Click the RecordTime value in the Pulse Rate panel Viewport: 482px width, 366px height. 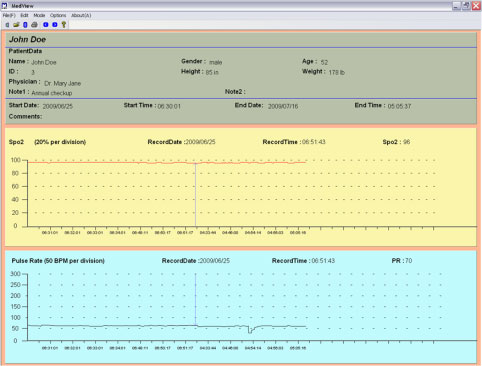(x=323, y=261)
